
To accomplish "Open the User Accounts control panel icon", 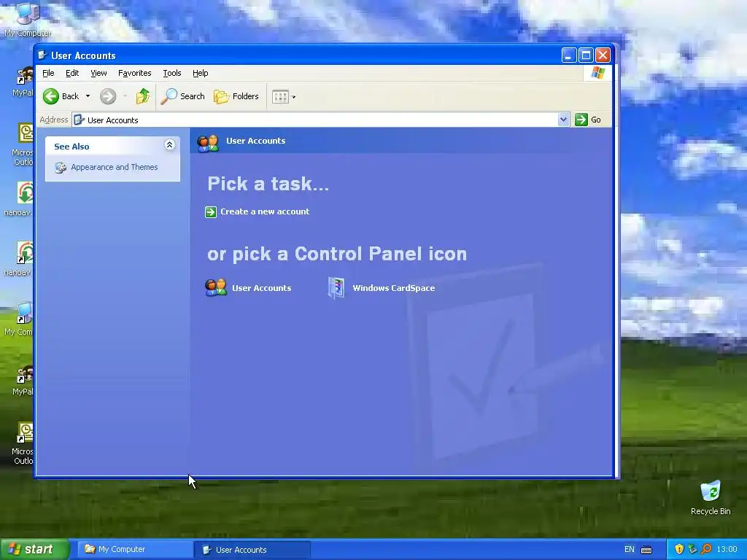I will [216, 287].
